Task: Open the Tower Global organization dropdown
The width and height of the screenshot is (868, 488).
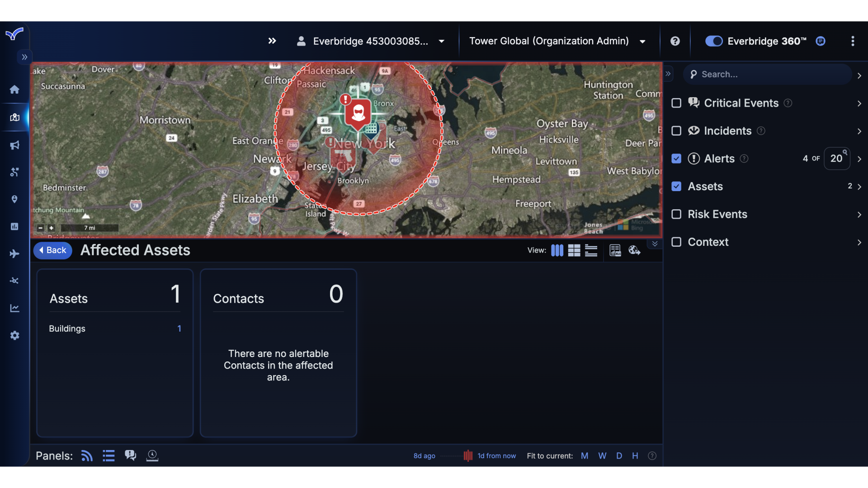Action: click(x=642, y=41)
